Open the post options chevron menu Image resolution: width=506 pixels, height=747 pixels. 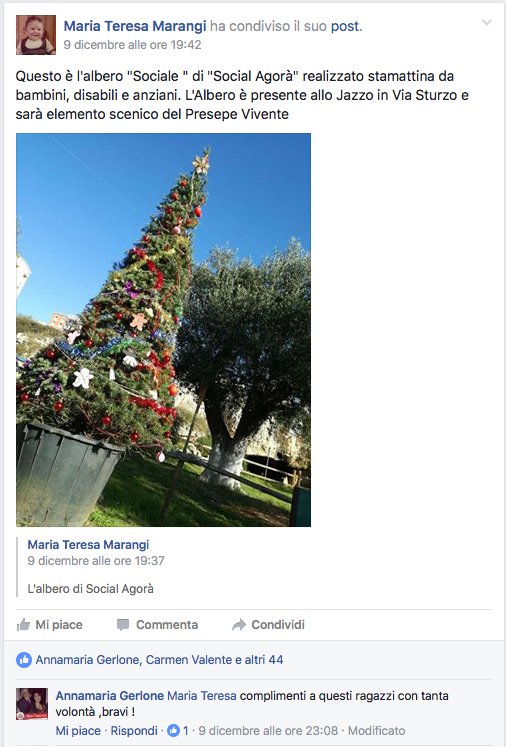(x=486, y=22)
